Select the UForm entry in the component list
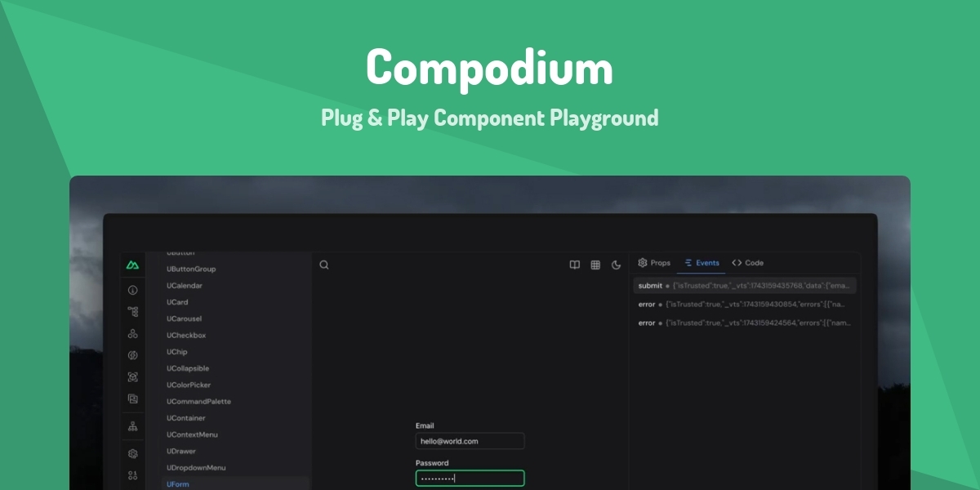The width and height of the screenshot is (980, 490). (180, 483)
